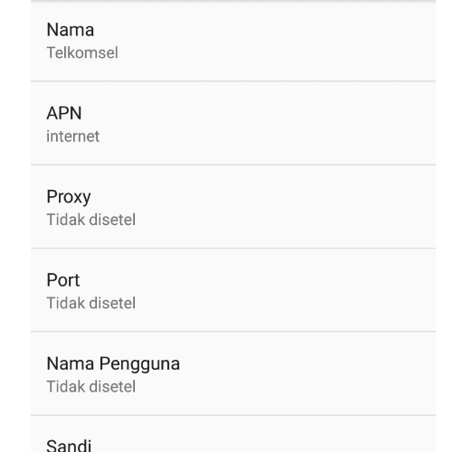The height and width of the screenshot is (452, 476).
Task: Tap the Port label text
Action: click(x=63, y=280)
